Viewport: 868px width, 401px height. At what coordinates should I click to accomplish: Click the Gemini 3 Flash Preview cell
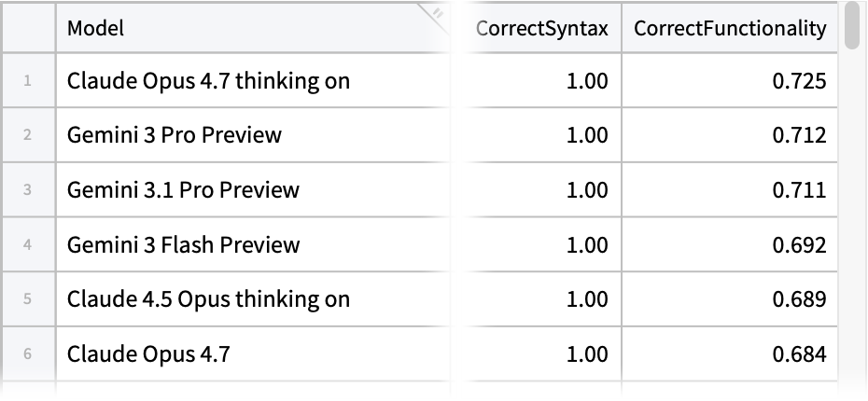pos(184,245)
